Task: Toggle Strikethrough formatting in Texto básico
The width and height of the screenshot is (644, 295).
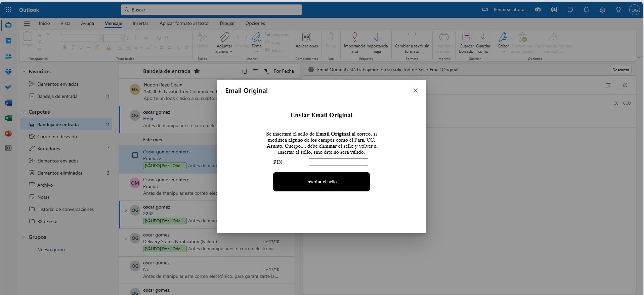Action: [89, 48]
